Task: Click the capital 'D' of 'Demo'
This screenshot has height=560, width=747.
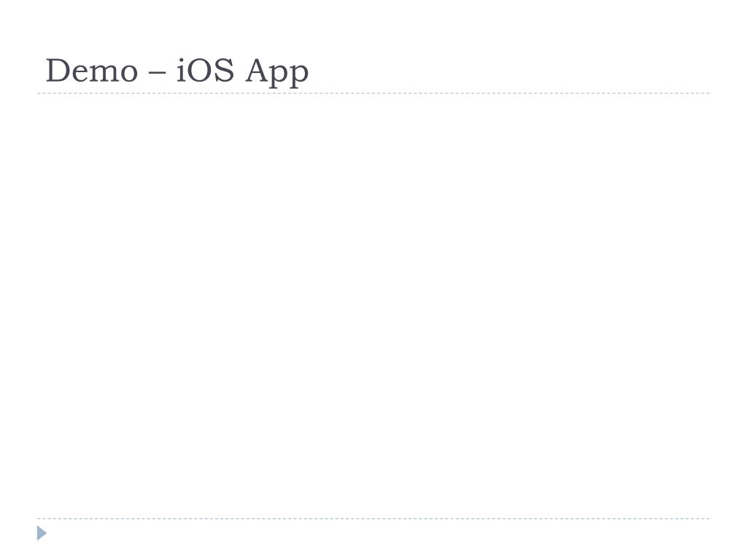Action: click(57, 71)
